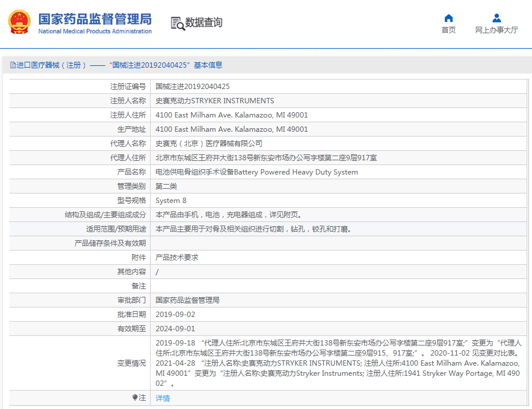Click the 型号规格 row label
This screenshot has height=409, width=532.
pos(132,201)
